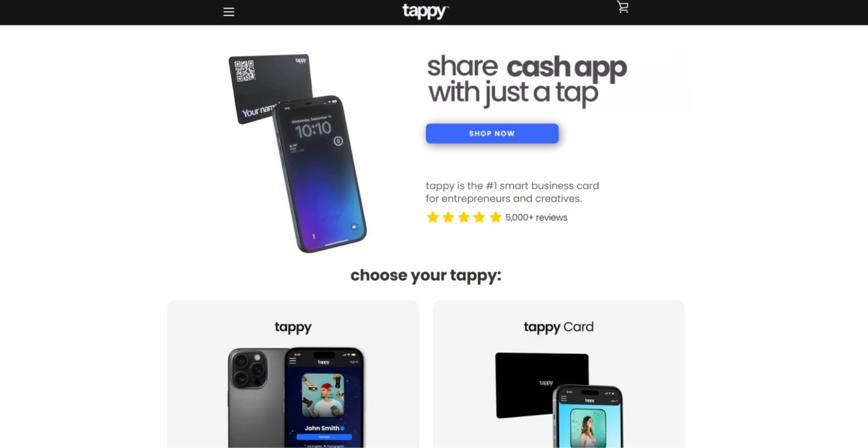The image size is (868, 448).
Task: Click the John Smith phone product image
Action: coord(296,397)
